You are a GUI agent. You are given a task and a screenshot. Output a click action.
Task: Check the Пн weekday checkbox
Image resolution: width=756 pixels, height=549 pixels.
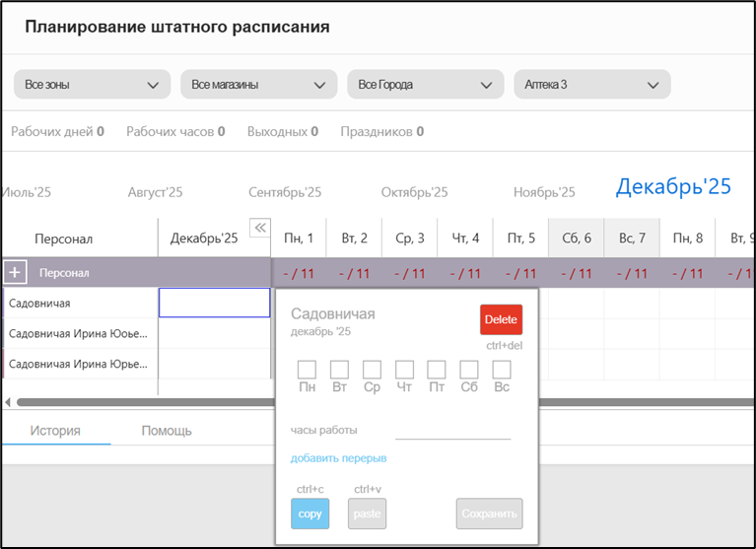point(307,370)
